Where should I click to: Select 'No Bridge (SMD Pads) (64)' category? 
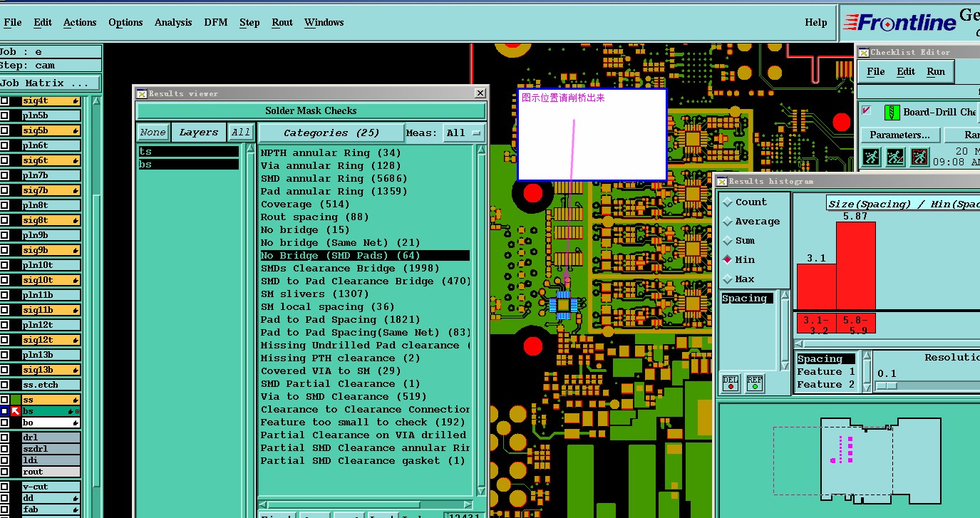tap(364, 255)
